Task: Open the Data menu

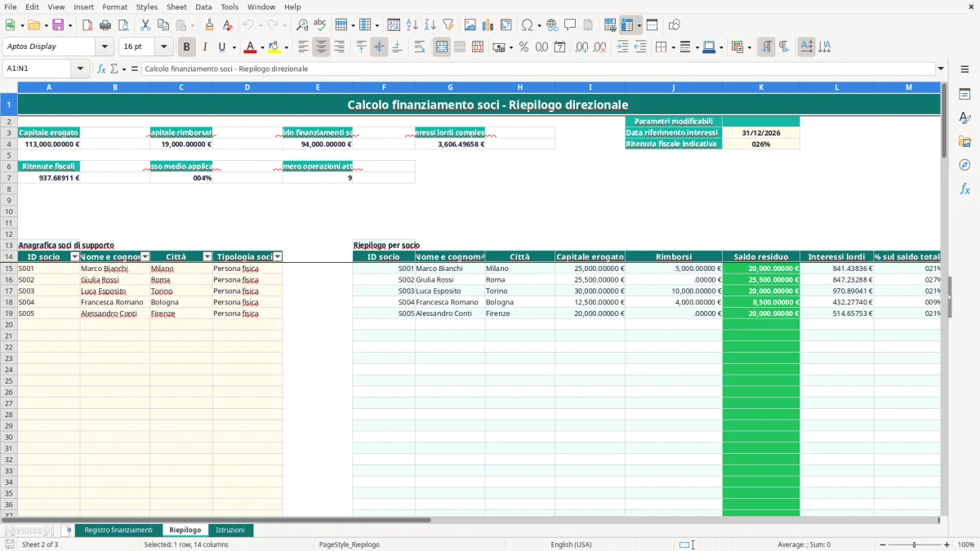Action: coord(203,7)
